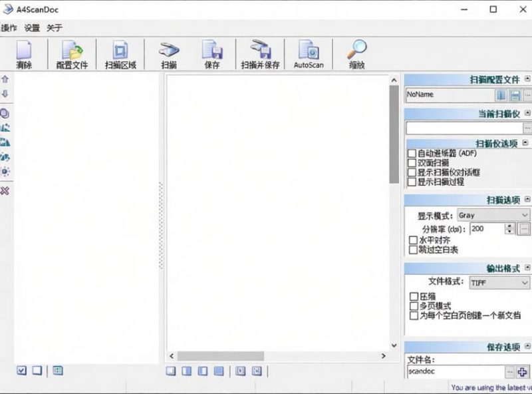The width and height of the screenshot is (532, 394).
Task: Click the ellipsis button next to scanner field
Action: (x=527, y=128)
